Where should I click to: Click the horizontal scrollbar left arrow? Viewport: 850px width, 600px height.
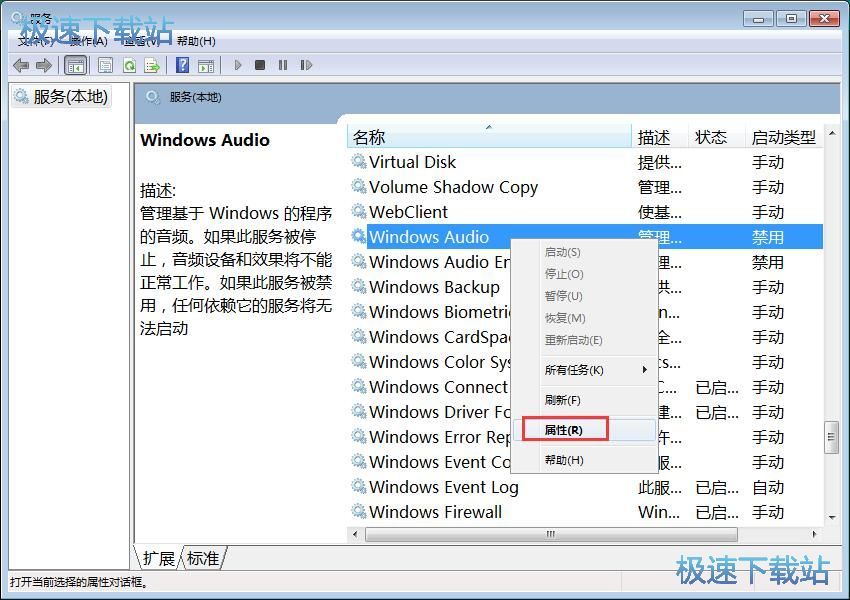point(355,534)
